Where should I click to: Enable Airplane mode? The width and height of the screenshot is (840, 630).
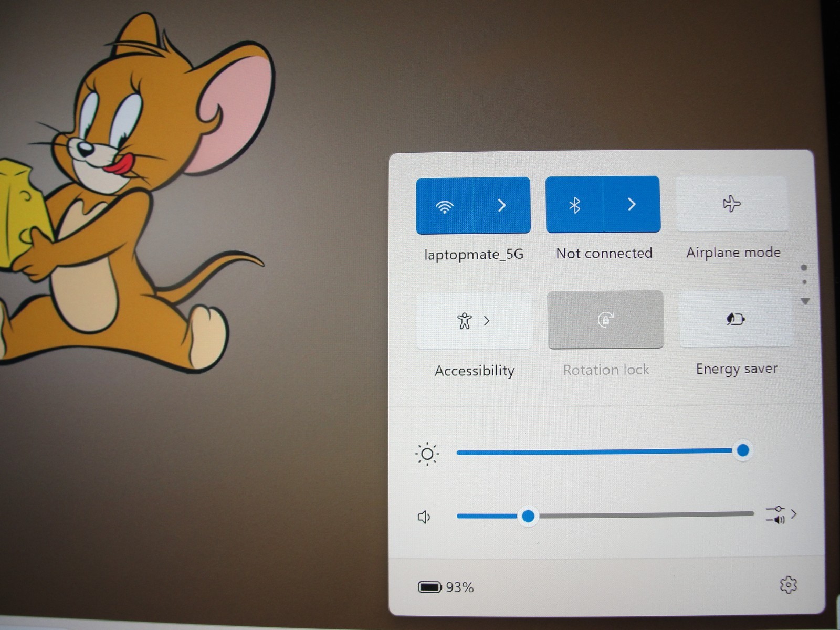coord(732,204)
